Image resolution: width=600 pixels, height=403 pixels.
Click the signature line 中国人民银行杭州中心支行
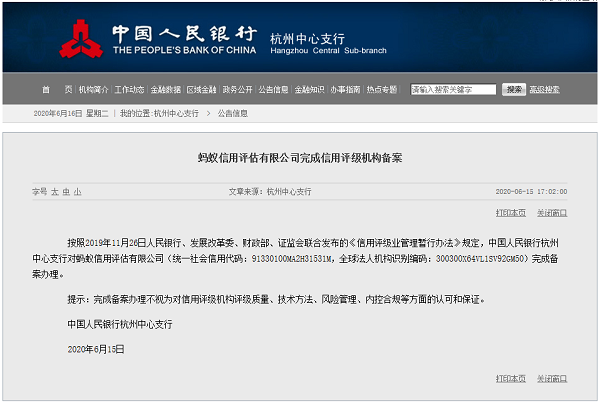[120, 325]
